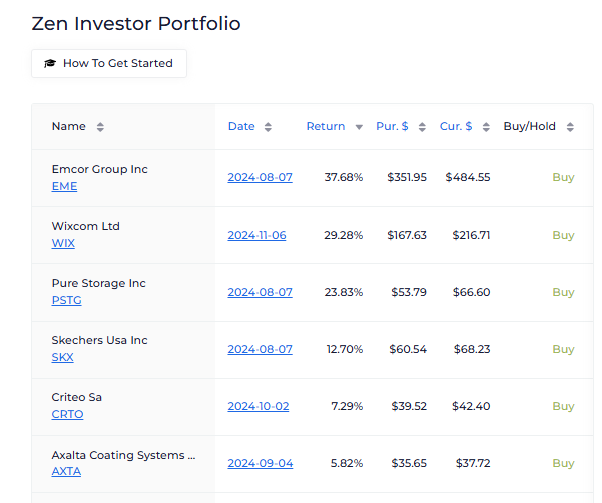Click the 23.83% return value
The image size is (602, 503).
(x=344, y=292)
